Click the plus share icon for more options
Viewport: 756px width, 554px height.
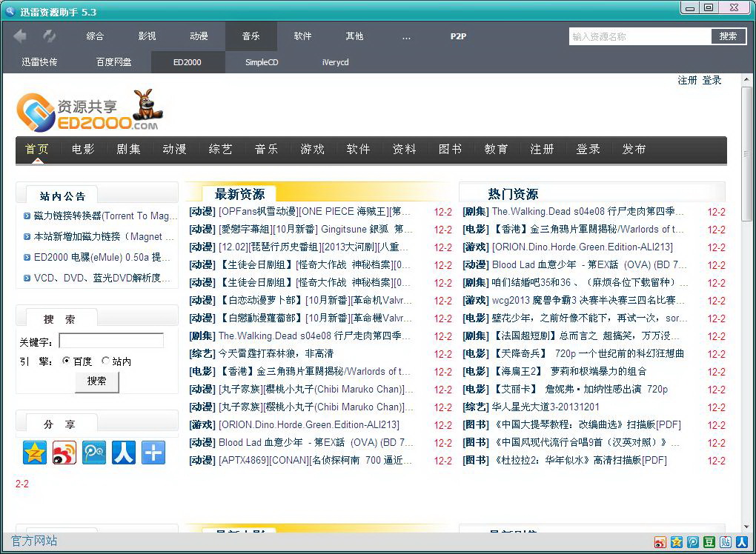coord(153,452)
